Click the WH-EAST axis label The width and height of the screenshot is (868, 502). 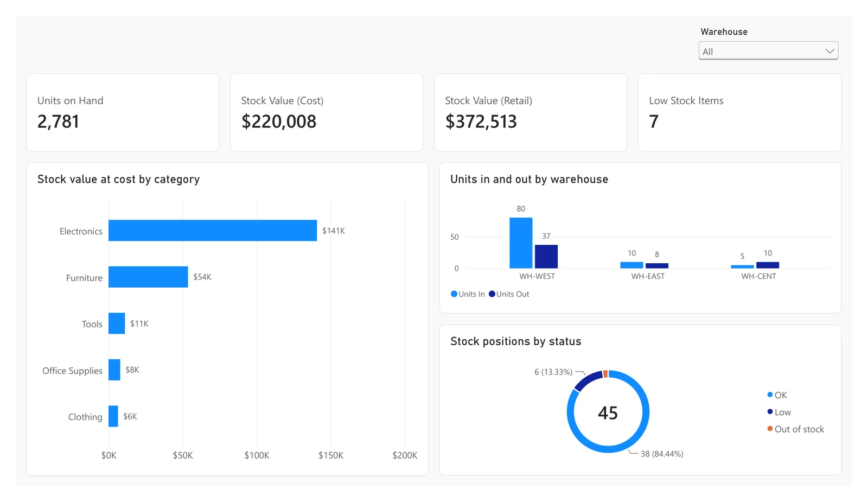point(648,276)
